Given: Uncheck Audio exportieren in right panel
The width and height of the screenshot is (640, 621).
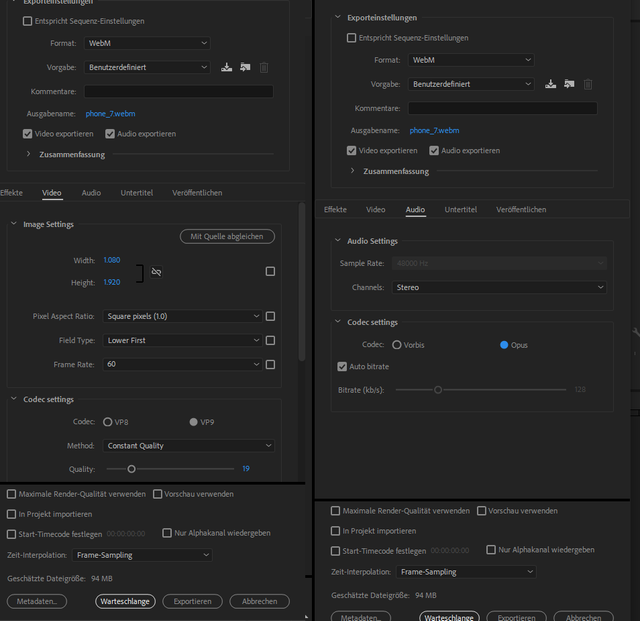Looking at the screenshot, I should [x=434, y=151].
